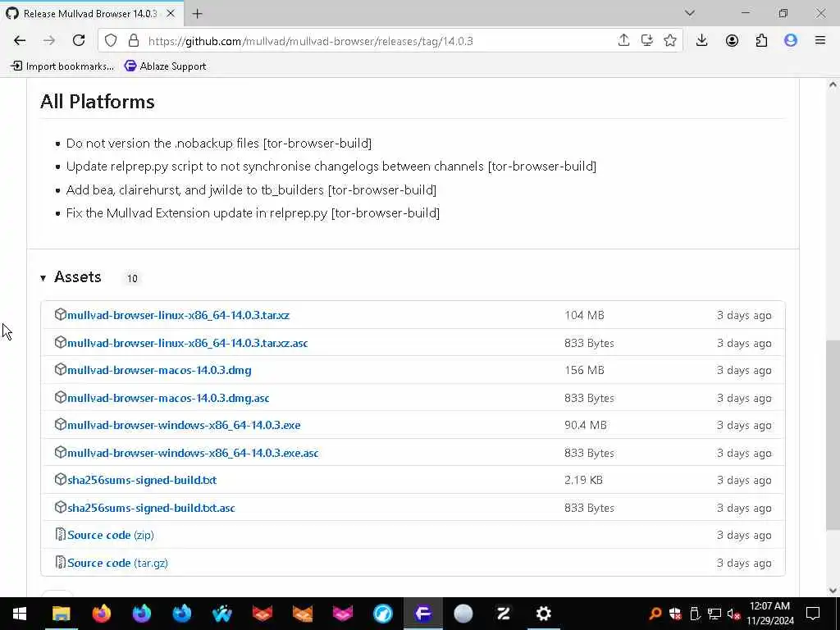Select the Release Mullvad Browser 14.0.3 tab

pyautogui.click(x=92, y=13)
